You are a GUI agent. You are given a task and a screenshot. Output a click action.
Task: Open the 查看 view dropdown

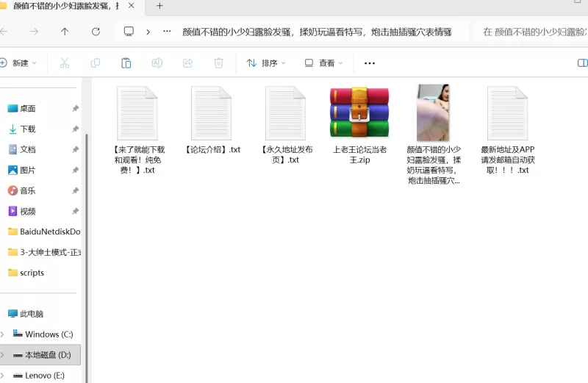(x=323, y=63)
